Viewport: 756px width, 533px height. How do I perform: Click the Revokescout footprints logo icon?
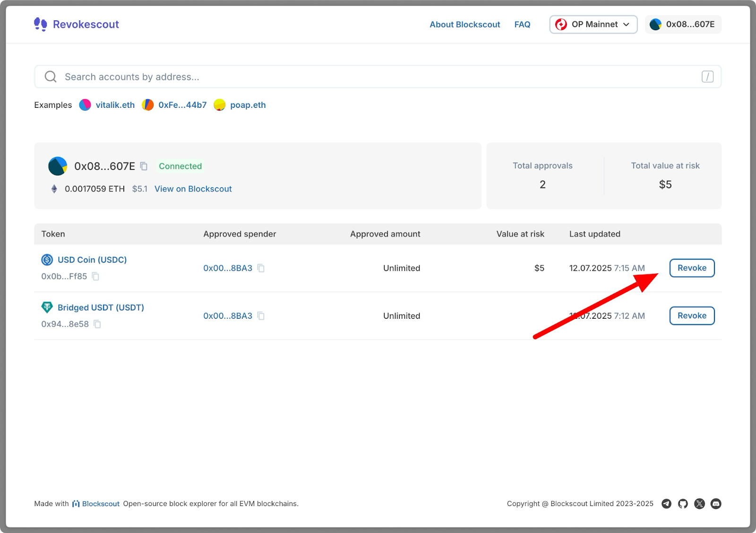[x=41, y=24]
